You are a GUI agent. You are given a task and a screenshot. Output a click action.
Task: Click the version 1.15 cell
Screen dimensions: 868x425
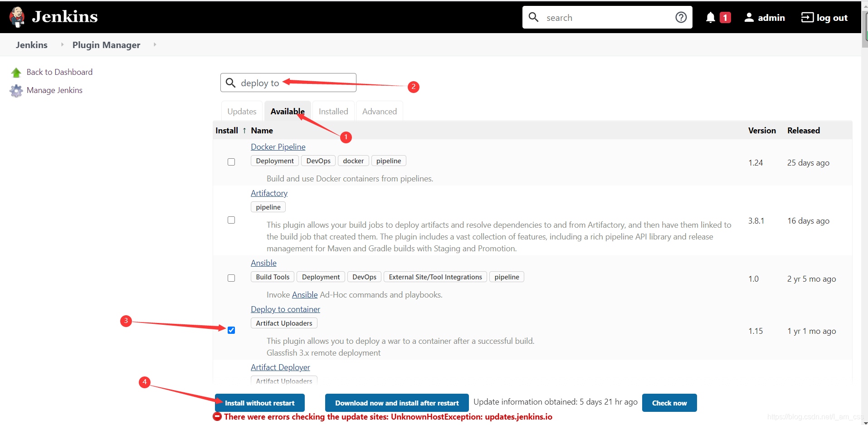tap(756, 331)
